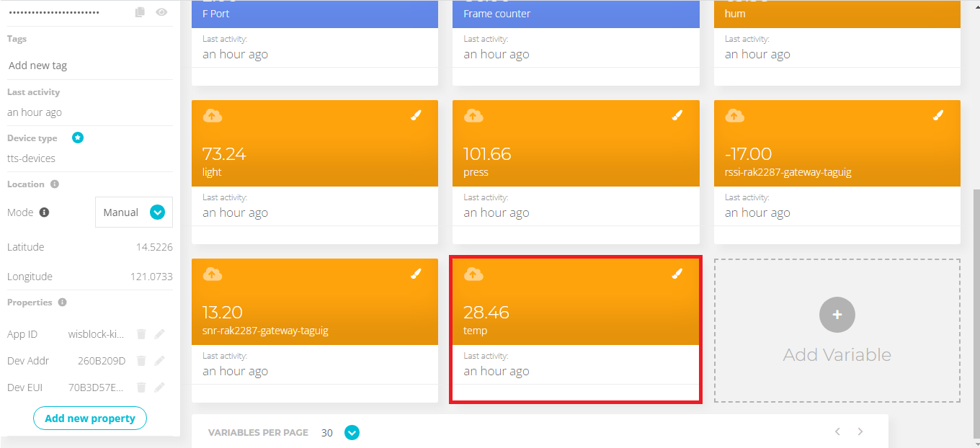
Task: Delete the Dev EUI property
Action: click(x=142, y=387)
